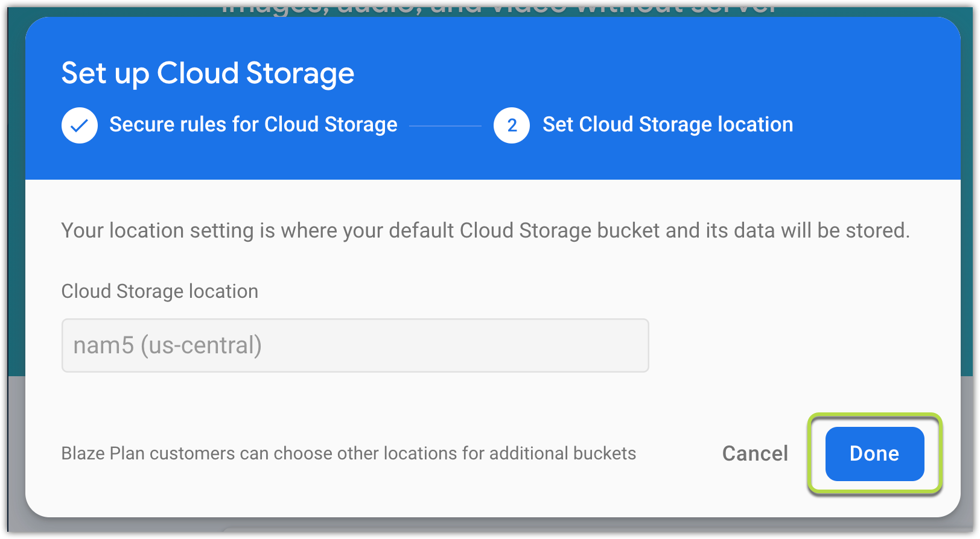Select Set Cloud Storage location step label
The height and width of the screenshot is (539, 980).
[667, 125]
